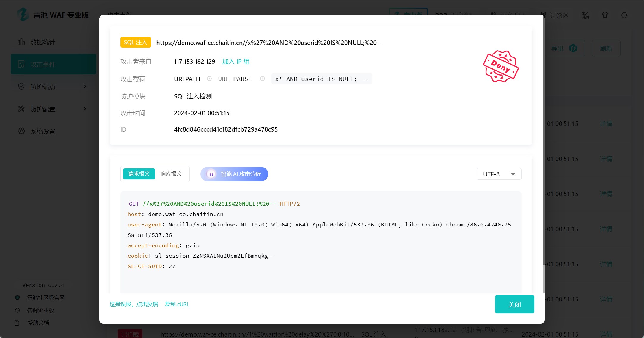Viewport: 644px width, 338px height.
Task: Click the cookie header line
Action: 201,256
